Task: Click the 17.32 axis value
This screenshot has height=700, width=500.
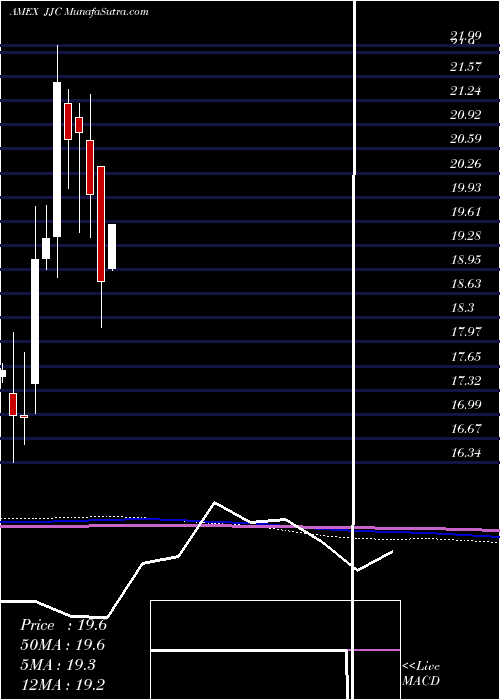Action: click(x=466, y=381)
